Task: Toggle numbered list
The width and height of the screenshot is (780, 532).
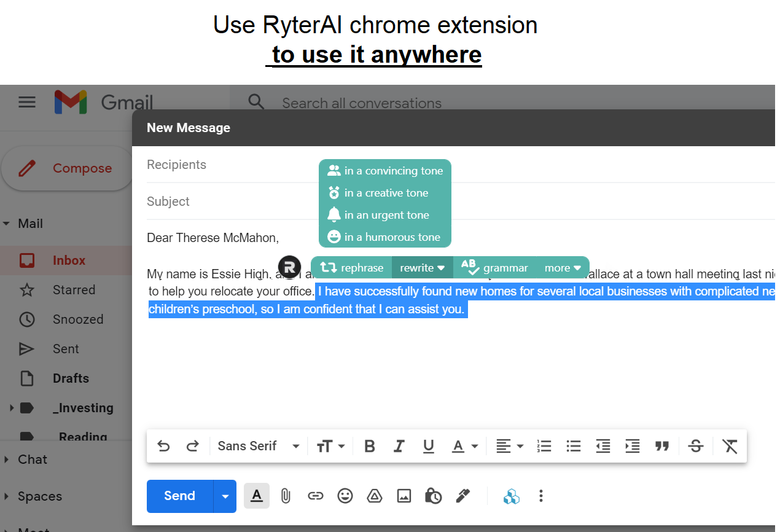Action: (544, 446)
